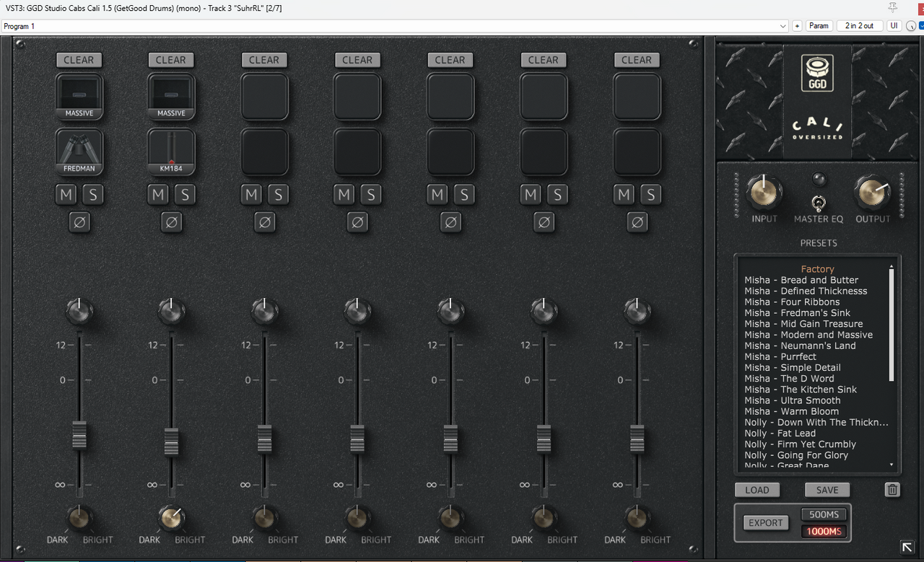Mute channel 7

(624, 194)
